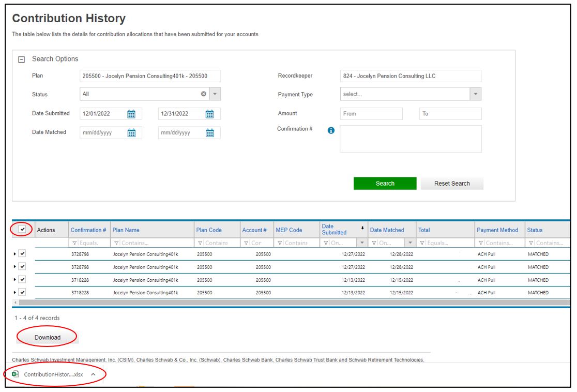The width and height of the screenshot is (577, 392).
Task: Clear the Status field with the X icon
Action: coord(204,94)
